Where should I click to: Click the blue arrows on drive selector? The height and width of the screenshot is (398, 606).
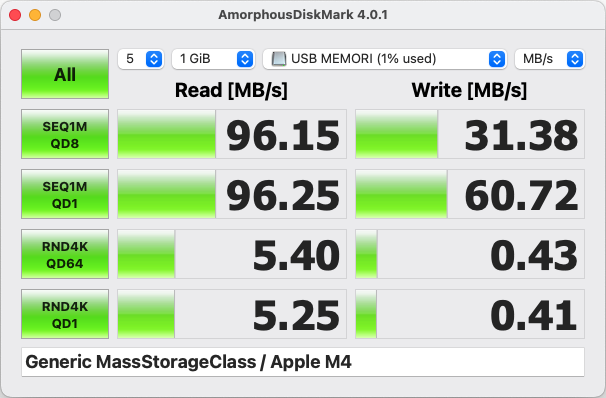(x=497, y=59)
